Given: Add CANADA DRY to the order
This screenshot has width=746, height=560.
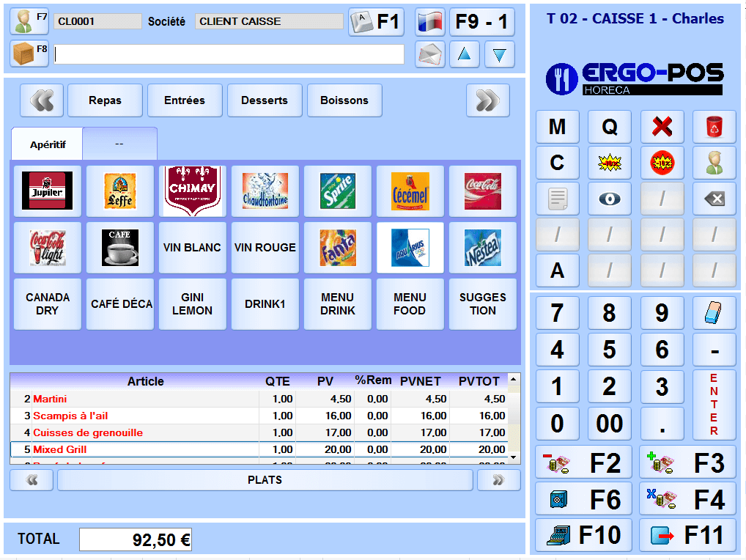Looking at the screenshot, I should click(48, 304).
